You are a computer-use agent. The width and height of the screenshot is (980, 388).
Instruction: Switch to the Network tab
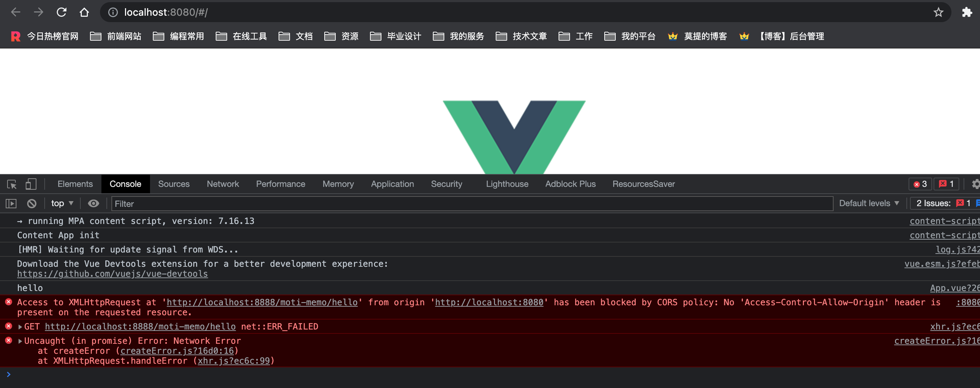pyautogui.click(x=223, y=184)
